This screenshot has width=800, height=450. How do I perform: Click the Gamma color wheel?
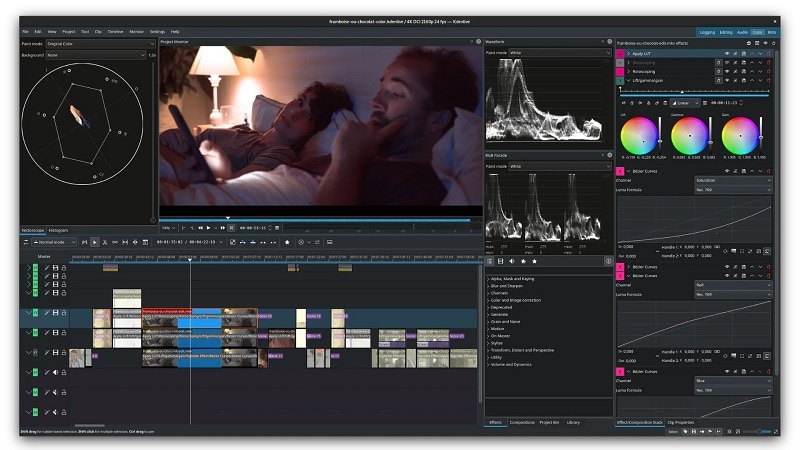tap(689, 136)
